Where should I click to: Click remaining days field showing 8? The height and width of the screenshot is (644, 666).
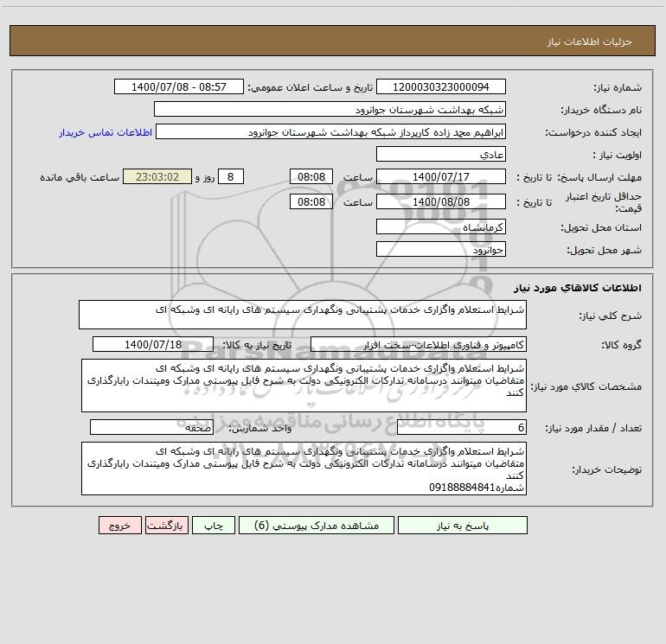(x=231, y=176)
